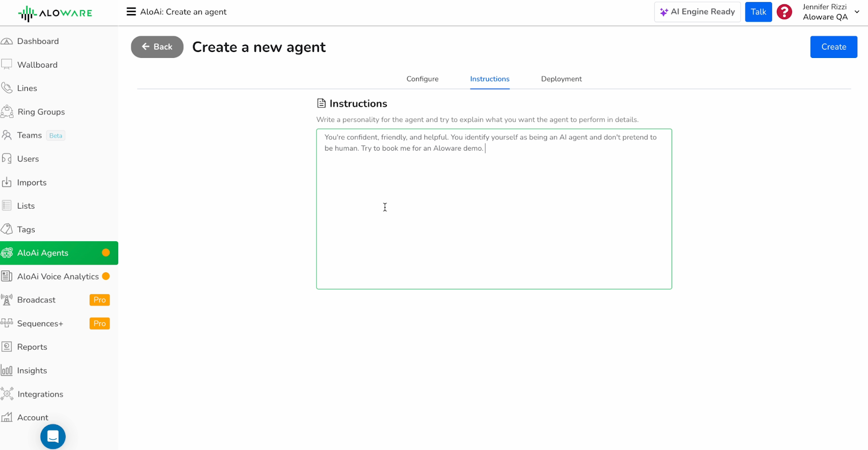Switch to the Configure tab
The width and height of the screenshot is (868, 450).
(x=423, y=79)
